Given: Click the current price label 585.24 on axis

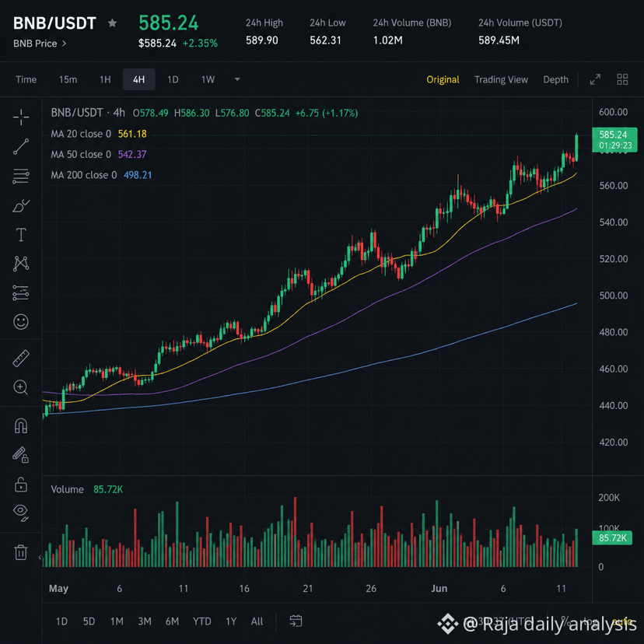Looking at the screenshot, I should point(614,140).
